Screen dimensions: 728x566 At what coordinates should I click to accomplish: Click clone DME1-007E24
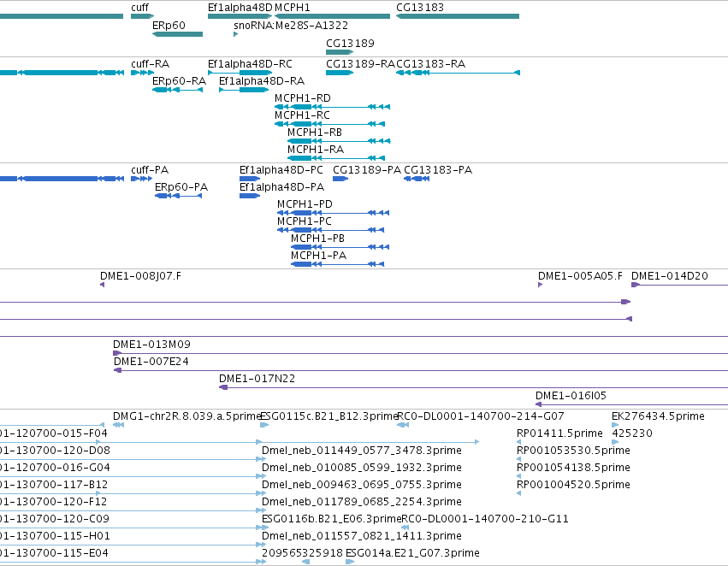click(x=421, y=371)
